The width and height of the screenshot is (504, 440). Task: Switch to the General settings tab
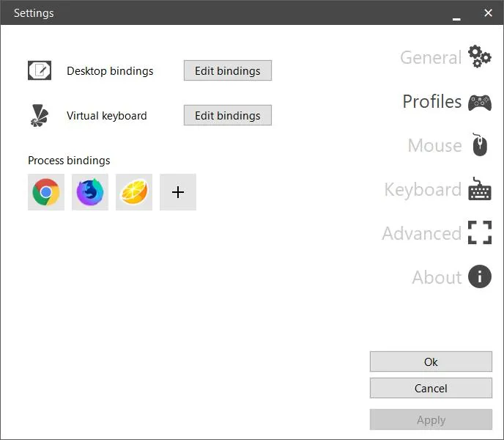click(431, 58)
